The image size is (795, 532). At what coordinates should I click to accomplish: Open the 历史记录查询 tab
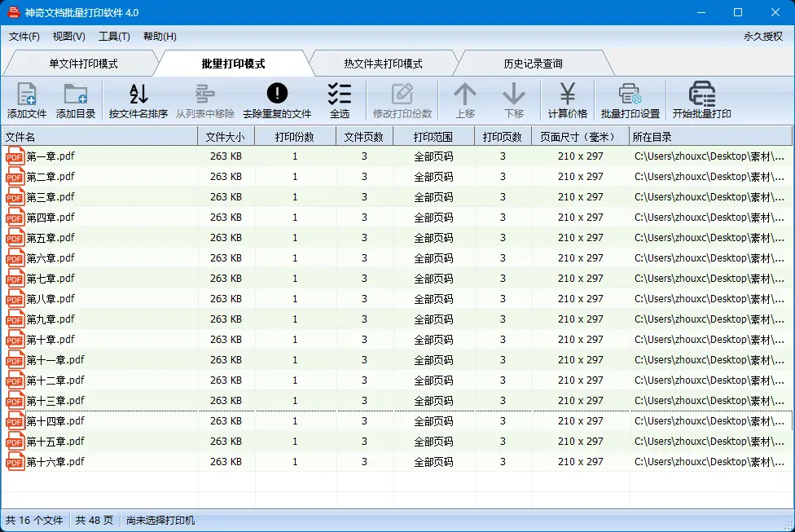coord(533,64)
